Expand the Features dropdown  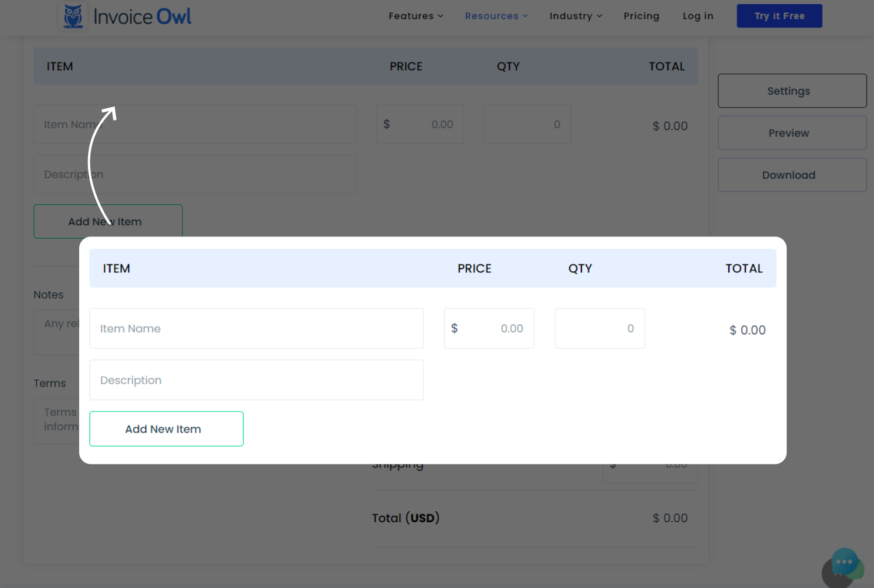[x=415, y=16]
